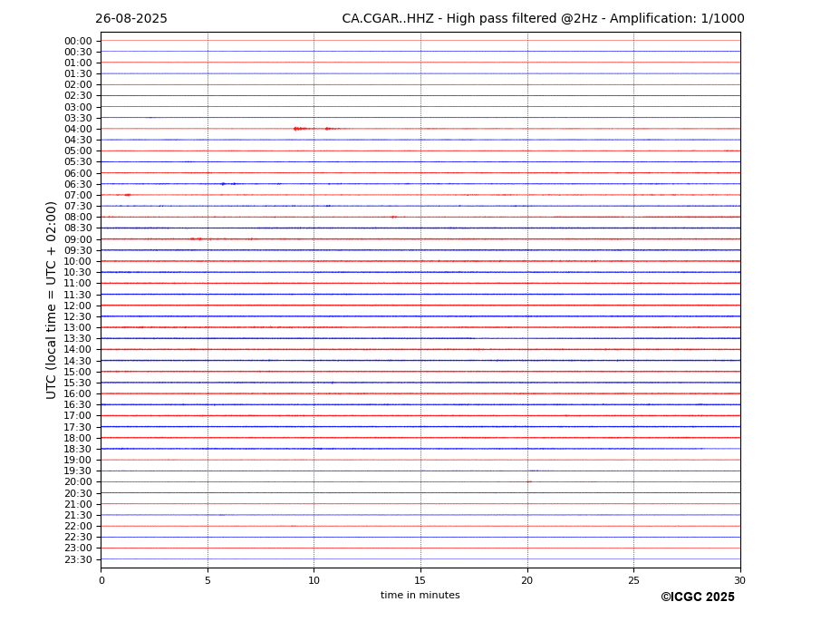
Task: Click the 12:30 time row label
Action: pyautogui.click(x=78, y=316)
